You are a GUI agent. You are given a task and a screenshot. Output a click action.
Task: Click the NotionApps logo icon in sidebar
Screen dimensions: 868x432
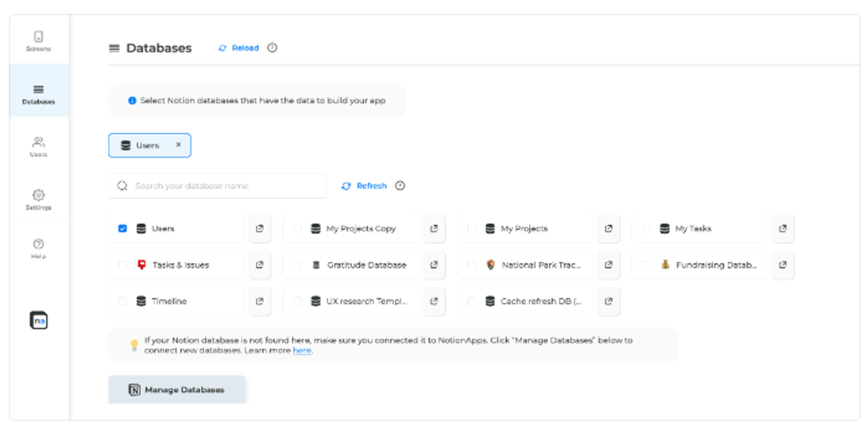click(x=39, y=320)
